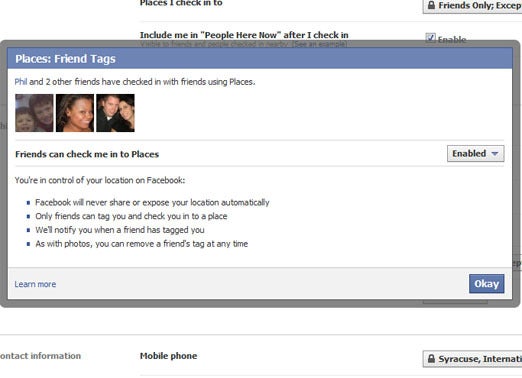Click the 'Contact information' section heading
The image size is (522, 378).
pyautogui.click(x=40, y=356)
